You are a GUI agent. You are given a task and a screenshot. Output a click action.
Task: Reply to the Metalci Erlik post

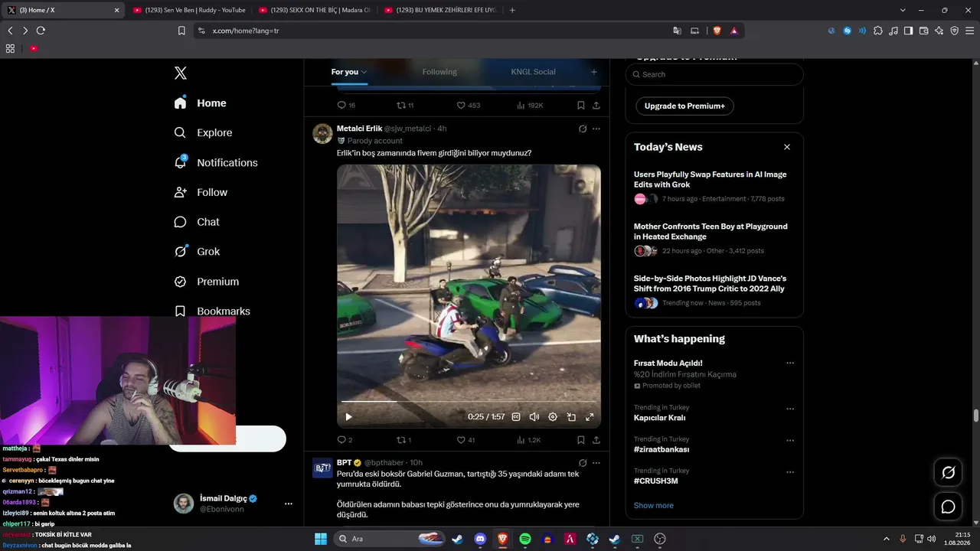click(x=345, y=440)
